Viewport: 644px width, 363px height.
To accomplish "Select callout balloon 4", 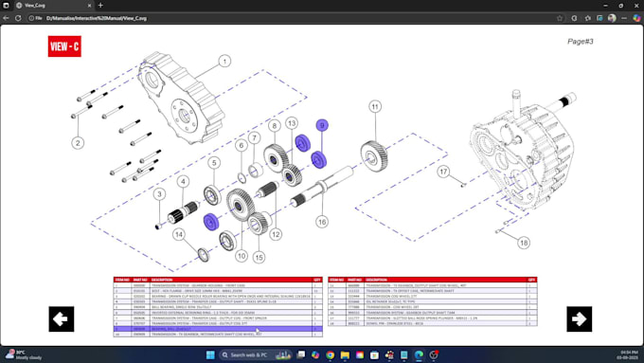I will [183, 181].
